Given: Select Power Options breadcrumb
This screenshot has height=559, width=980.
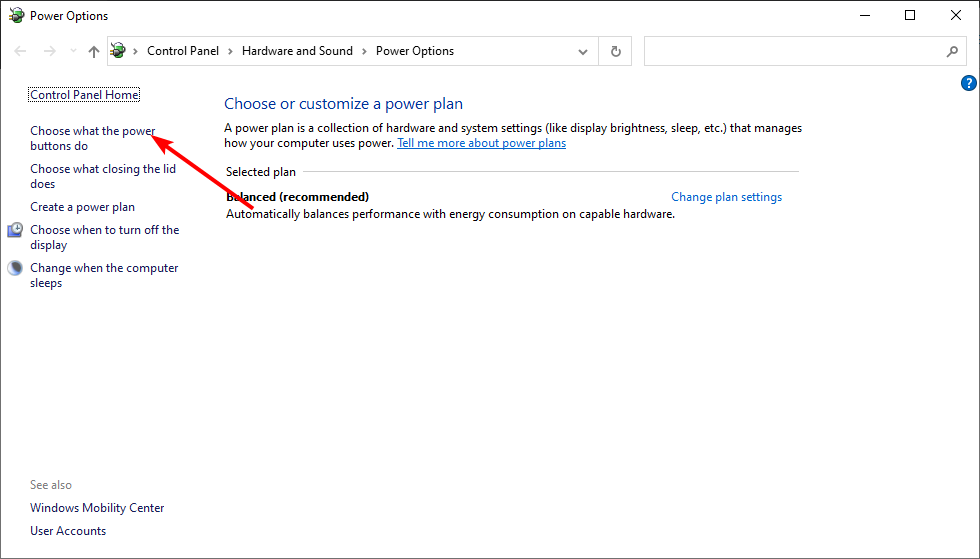Looking at the screenshot, I should (415, 51).
